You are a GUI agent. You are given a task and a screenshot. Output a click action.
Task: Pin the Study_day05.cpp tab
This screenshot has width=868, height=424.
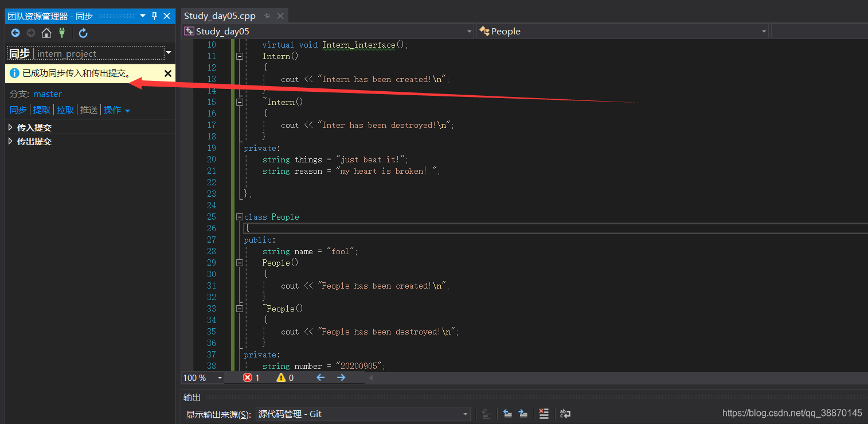click(x=267, y=16)
